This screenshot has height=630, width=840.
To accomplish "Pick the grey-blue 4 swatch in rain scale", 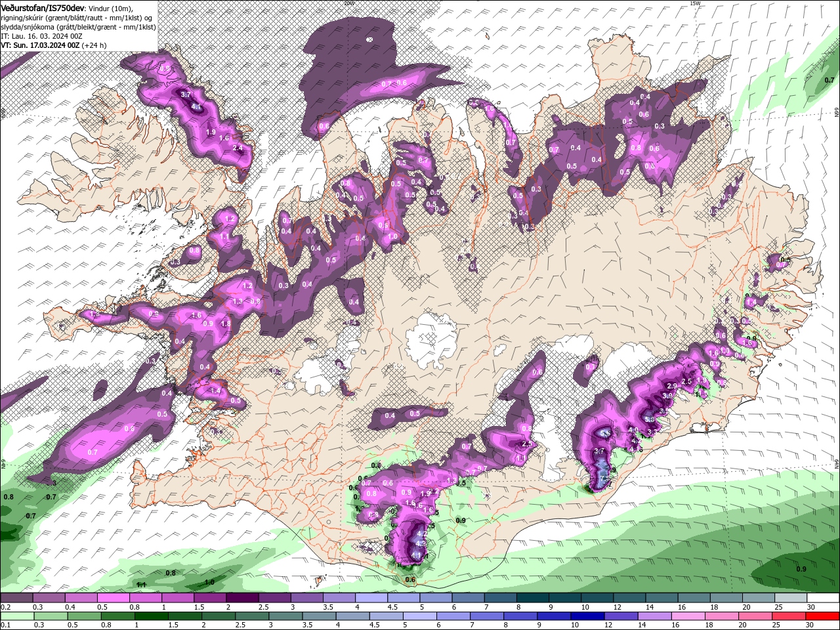I will (353, 616).
